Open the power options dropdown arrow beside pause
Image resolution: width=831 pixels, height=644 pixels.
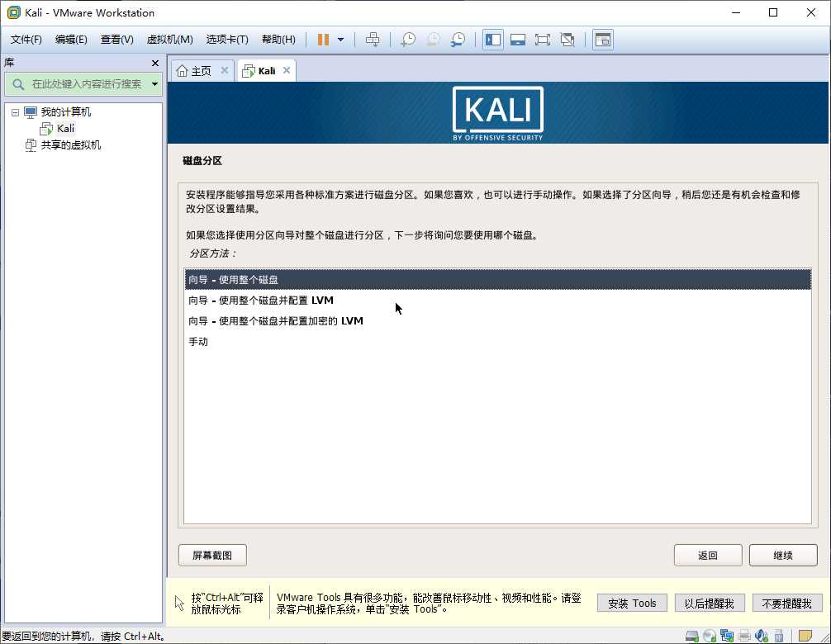[x=341, y=40]
